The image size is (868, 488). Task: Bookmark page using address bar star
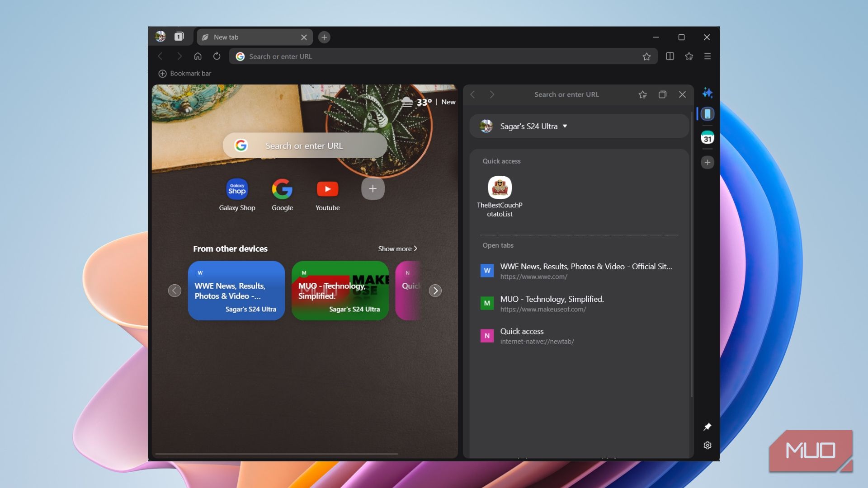[646, 56]
